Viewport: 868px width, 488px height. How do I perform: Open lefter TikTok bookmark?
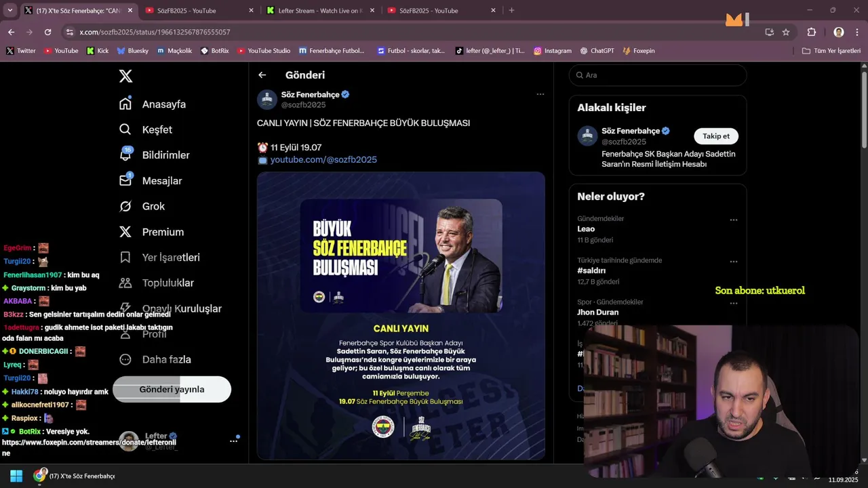(490, 51)
